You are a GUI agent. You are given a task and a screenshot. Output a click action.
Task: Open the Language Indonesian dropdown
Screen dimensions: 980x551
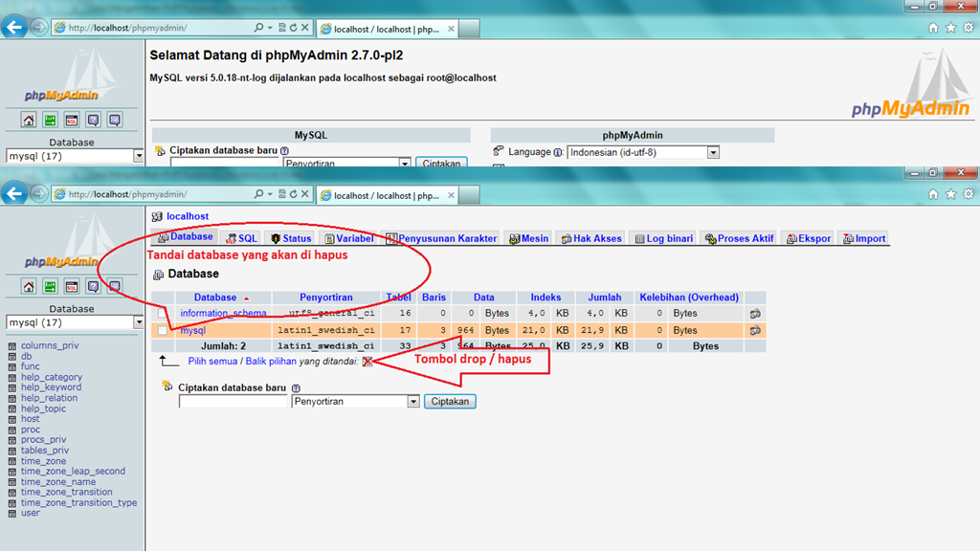[643, 152]
